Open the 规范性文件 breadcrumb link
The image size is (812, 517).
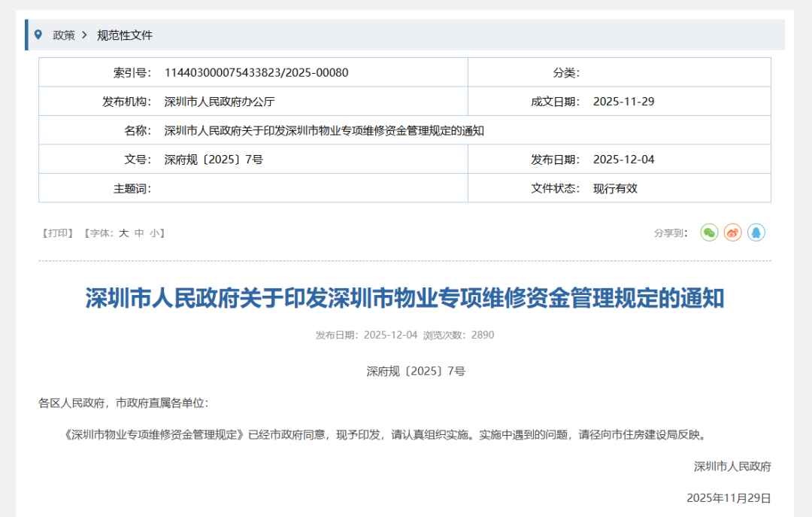tap(124, 35)
